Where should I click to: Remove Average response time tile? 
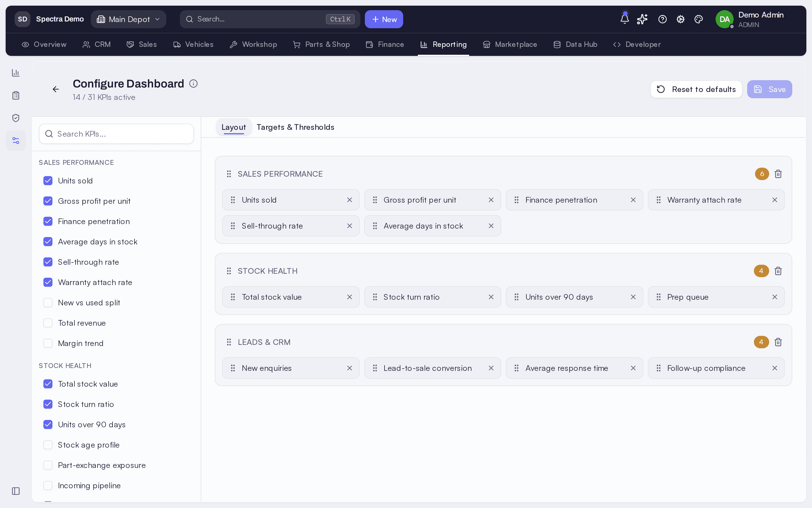pos(633,368)
